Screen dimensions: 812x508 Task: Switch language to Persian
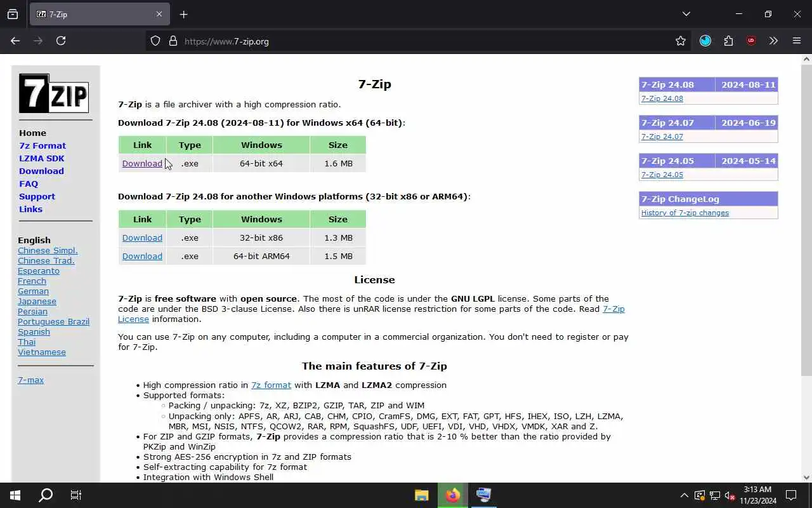[x=32, y=311]
